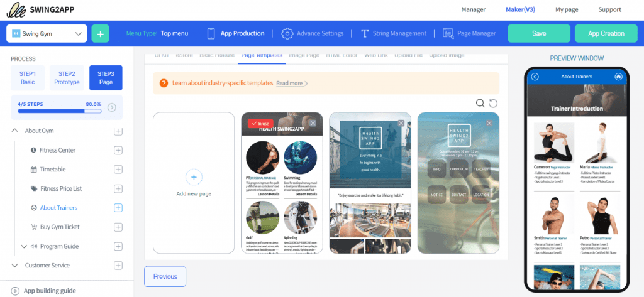644x297 pixels.
Task: Click the Previous button
Action: point(165,276)
